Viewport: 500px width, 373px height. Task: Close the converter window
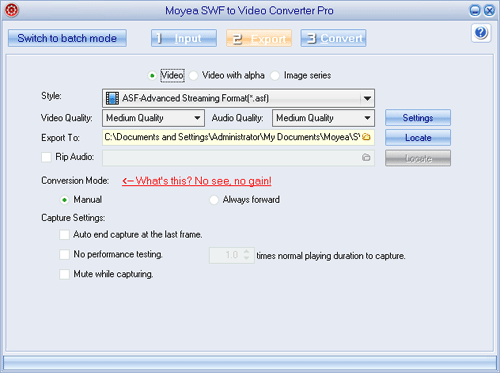coord(489,11)
